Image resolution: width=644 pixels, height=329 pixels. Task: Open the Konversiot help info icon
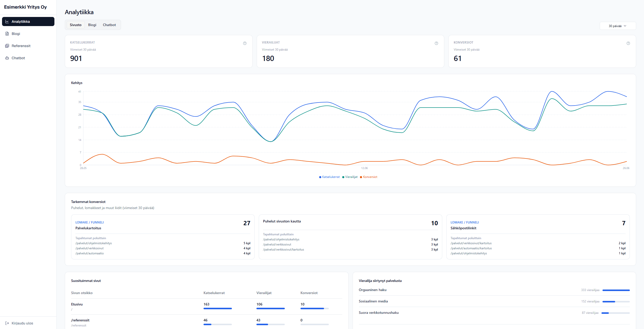tap(628, 43)
